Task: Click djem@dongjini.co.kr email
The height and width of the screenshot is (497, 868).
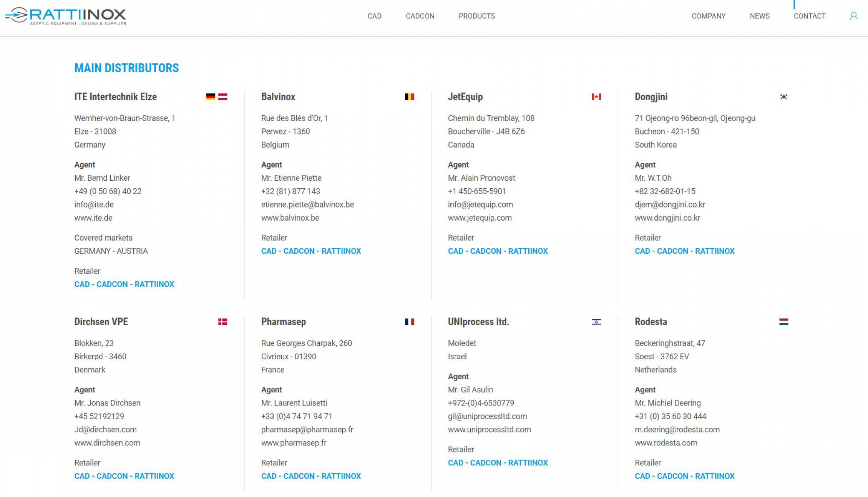Action: (x=670, y=205)
